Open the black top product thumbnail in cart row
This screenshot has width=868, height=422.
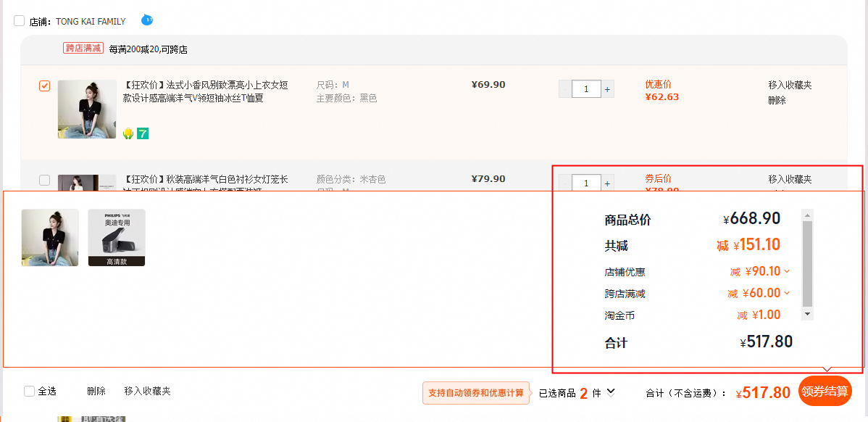pyautogui.click(x=87, y=109)
